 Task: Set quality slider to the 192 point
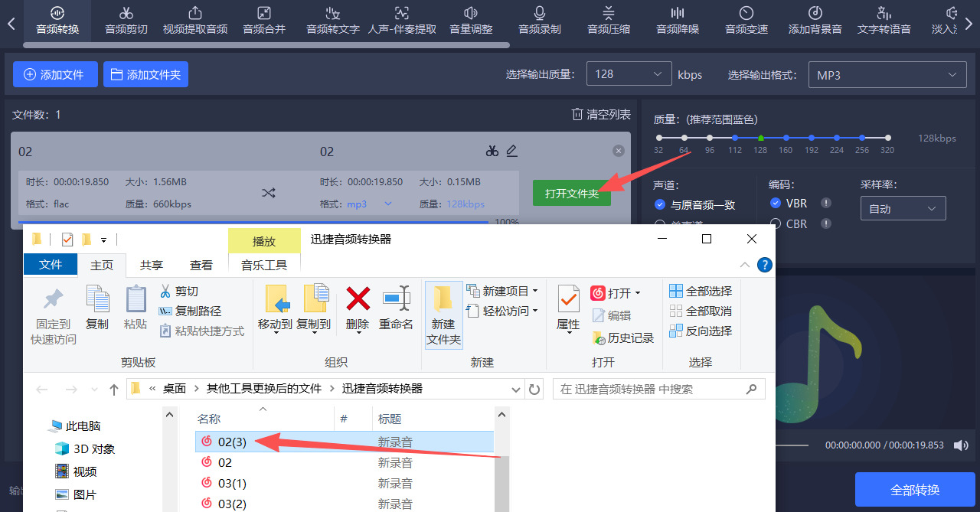812,139
